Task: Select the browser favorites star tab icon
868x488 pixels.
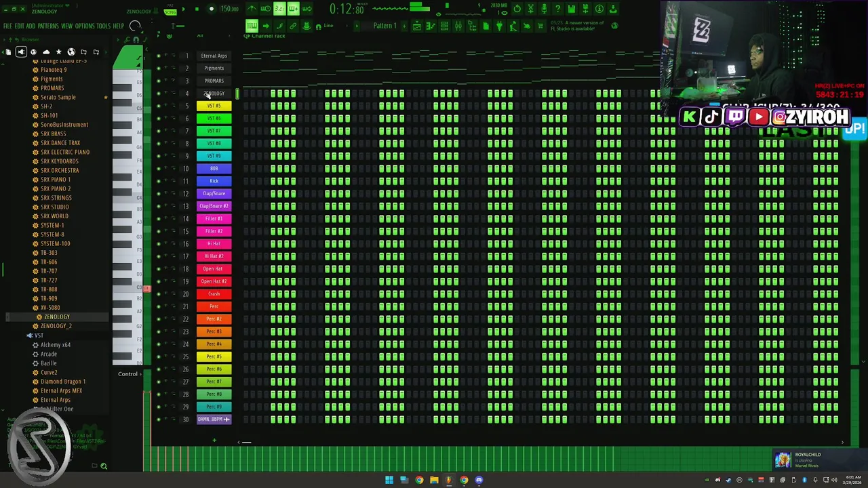Action: pyautogui.click(x=59, y=52)
